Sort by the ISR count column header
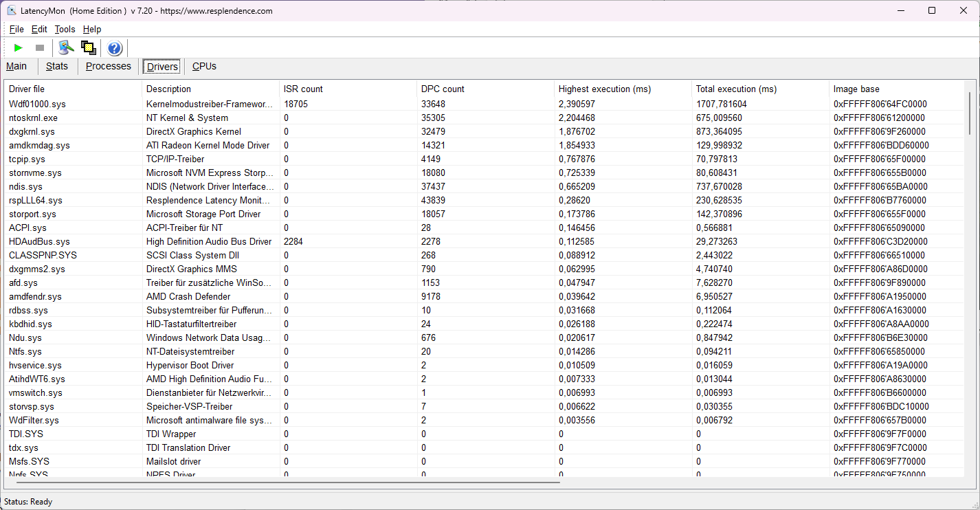980x510 pixels. coord(348,89)
